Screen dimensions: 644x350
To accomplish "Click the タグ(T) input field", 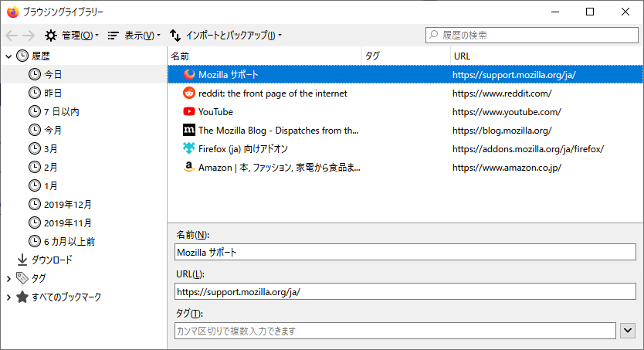I will pos(395,331).
